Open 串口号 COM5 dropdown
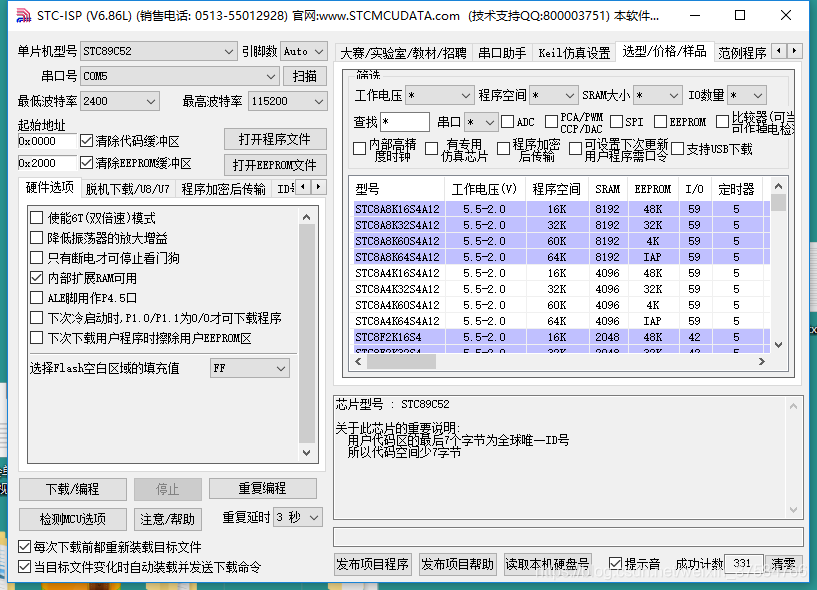This screenshot has width=817, height=590. click(x=180, y=76)
